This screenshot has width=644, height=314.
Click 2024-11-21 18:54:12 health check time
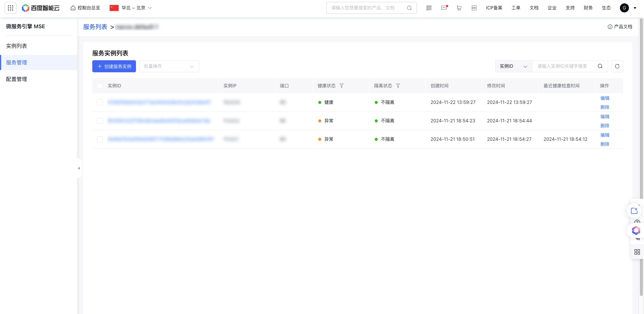(x=565, y=139)
